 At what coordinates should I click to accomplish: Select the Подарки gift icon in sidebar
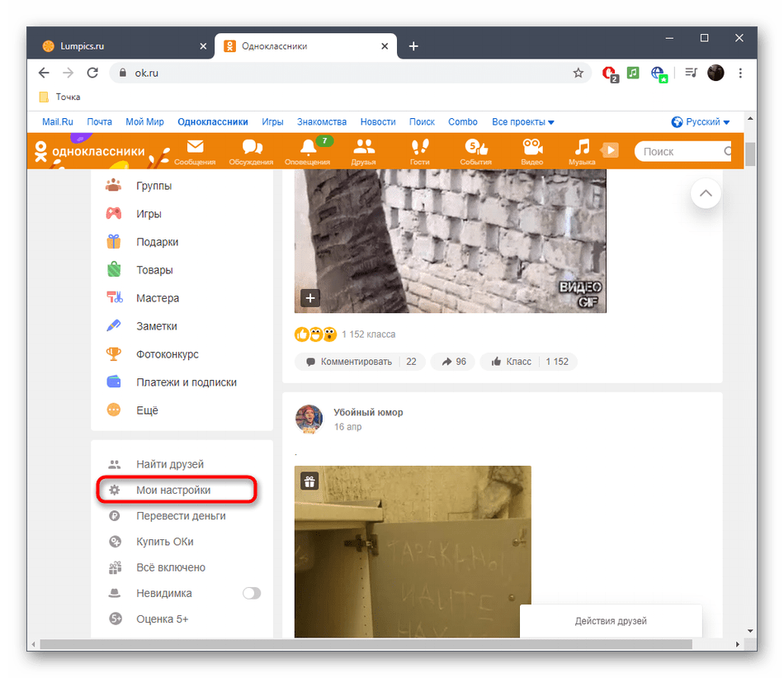(x=116, y=241)
